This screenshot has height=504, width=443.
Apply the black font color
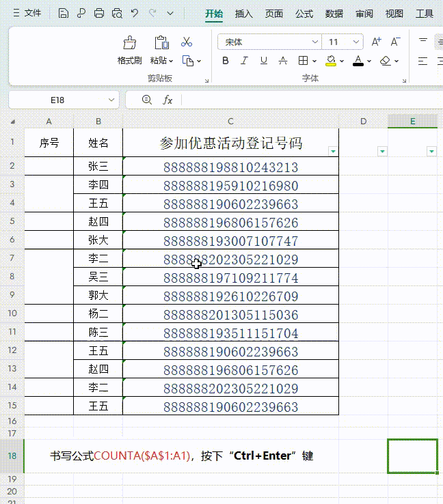point(358,60)
